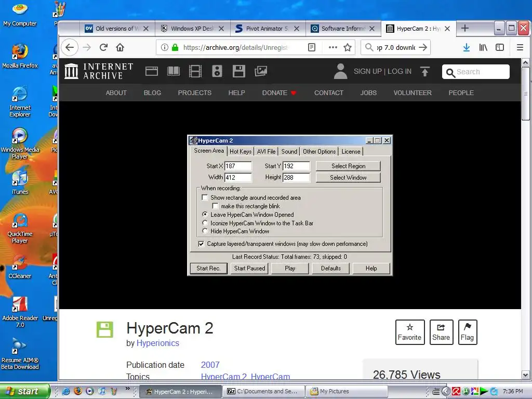Click the Windows start button
This screenshot has height=399, width=532.
[x=25, y=391]
